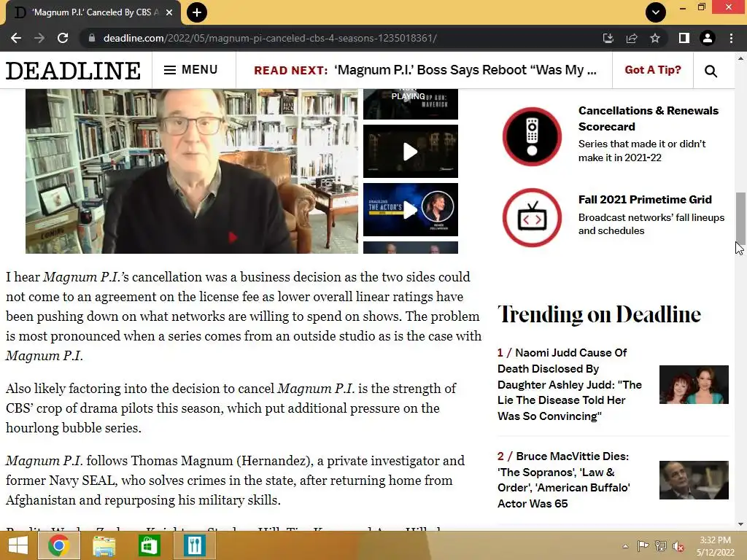Click the page vertical scrollbar thumb
This screenshot has height=560, width=747.
point(740,219)
